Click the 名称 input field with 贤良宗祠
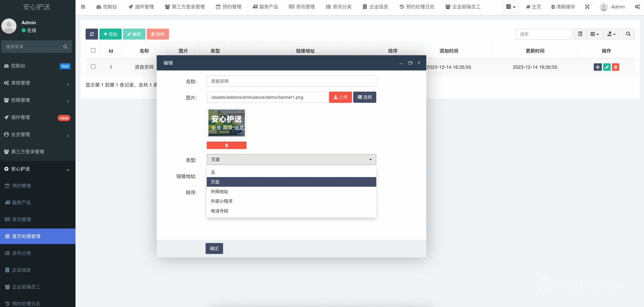The width and height of the screenshot is (644, 307). click(x=291, y=81)
